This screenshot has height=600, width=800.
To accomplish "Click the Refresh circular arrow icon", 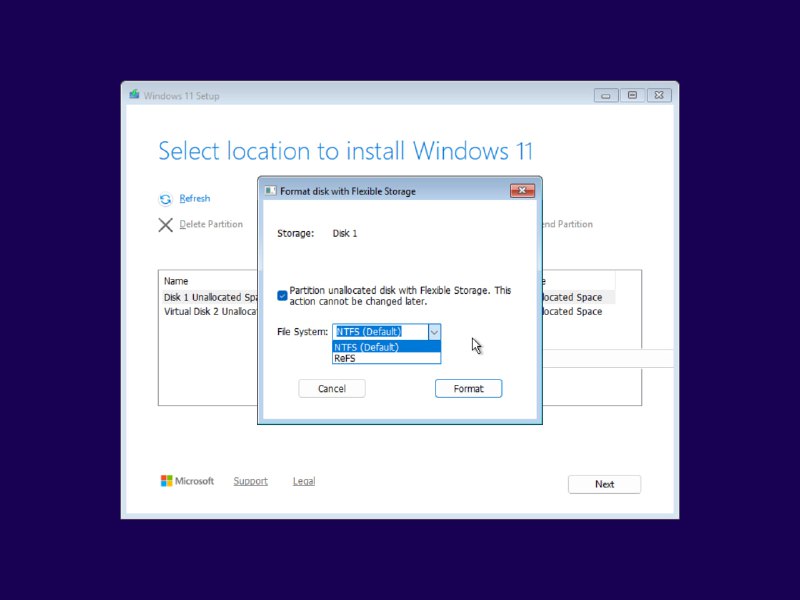I will [x=164, y=198].
